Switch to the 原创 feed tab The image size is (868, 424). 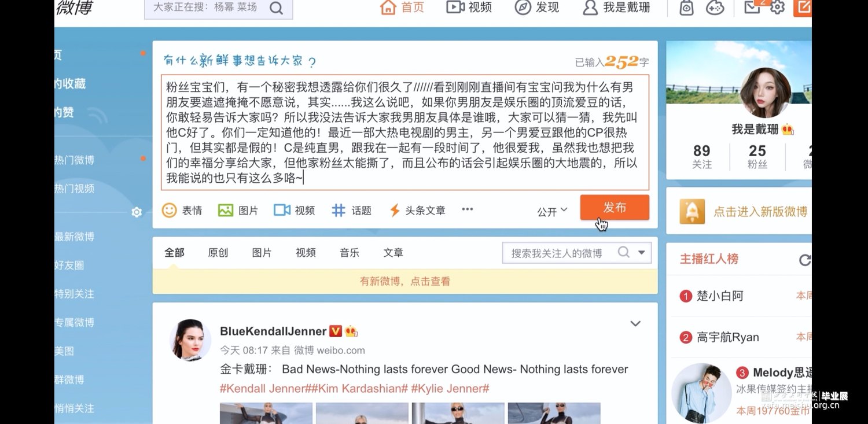[218, 253]
